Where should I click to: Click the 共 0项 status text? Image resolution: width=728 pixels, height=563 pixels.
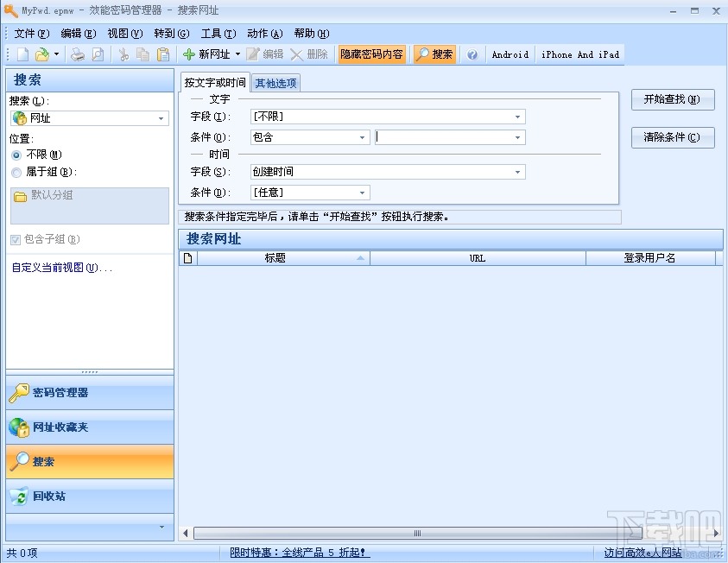coord(22,553)
